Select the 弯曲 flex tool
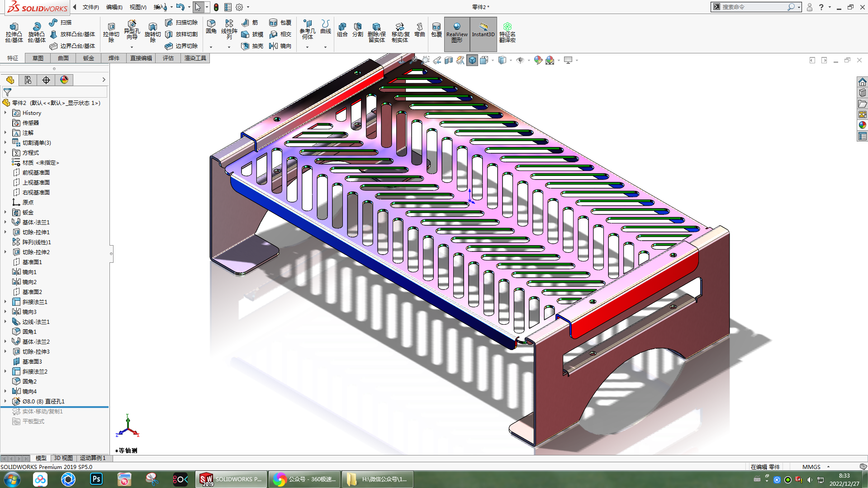This screenshot has width=868, height=488. (420, 30)
